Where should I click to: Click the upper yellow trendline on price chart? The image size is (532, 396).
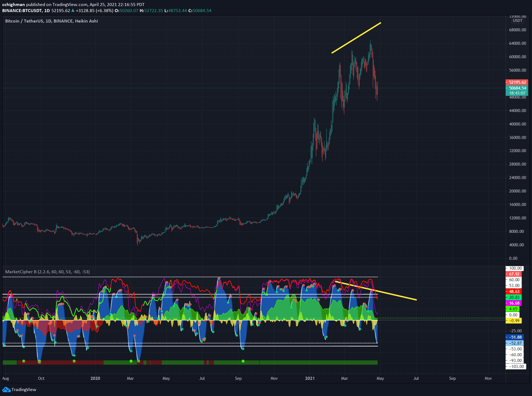[x=356, y=38]
